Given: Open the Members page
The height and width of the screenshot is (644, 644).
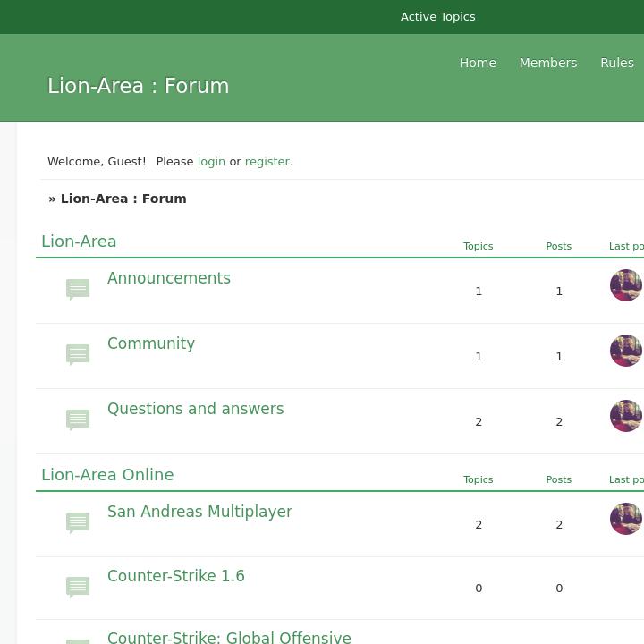Looking at the screenshot, I should pos(547,63).
